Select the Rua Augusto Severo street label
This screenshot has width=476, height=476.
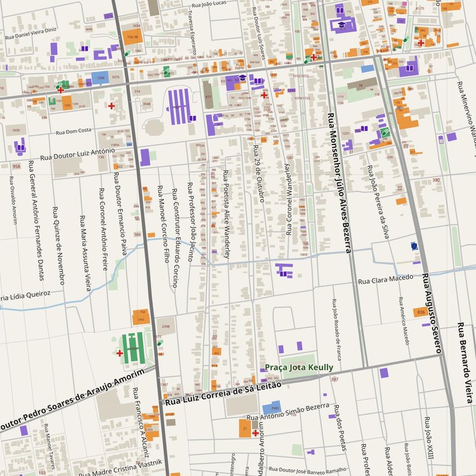pos(432,313)
